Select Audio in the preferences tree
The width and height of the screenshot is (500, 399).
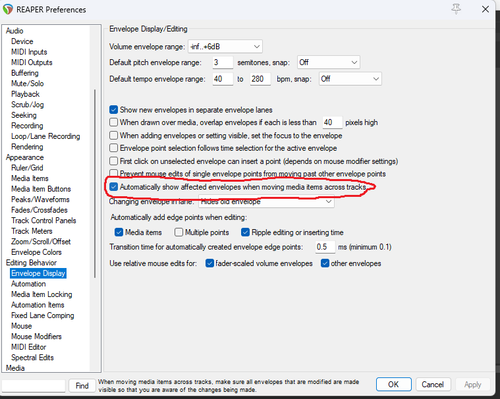pyautogui.click(x=15, y=31)
